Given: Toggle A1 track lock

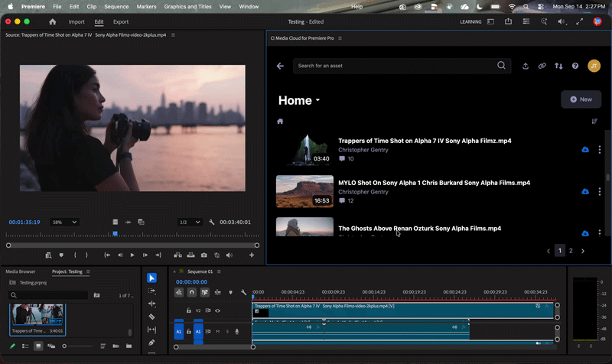Looking at the screenshot, I should [x=188, y=332].
